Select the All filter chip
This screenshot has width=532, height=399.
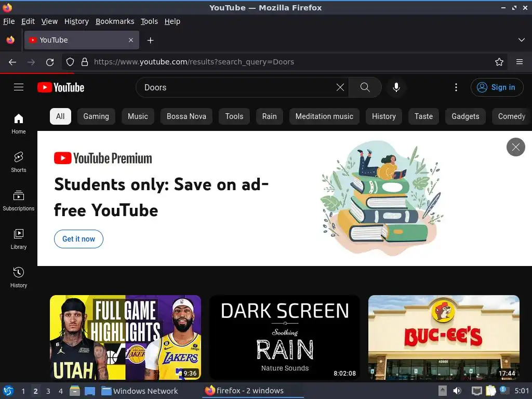click(x=60, y=116)
